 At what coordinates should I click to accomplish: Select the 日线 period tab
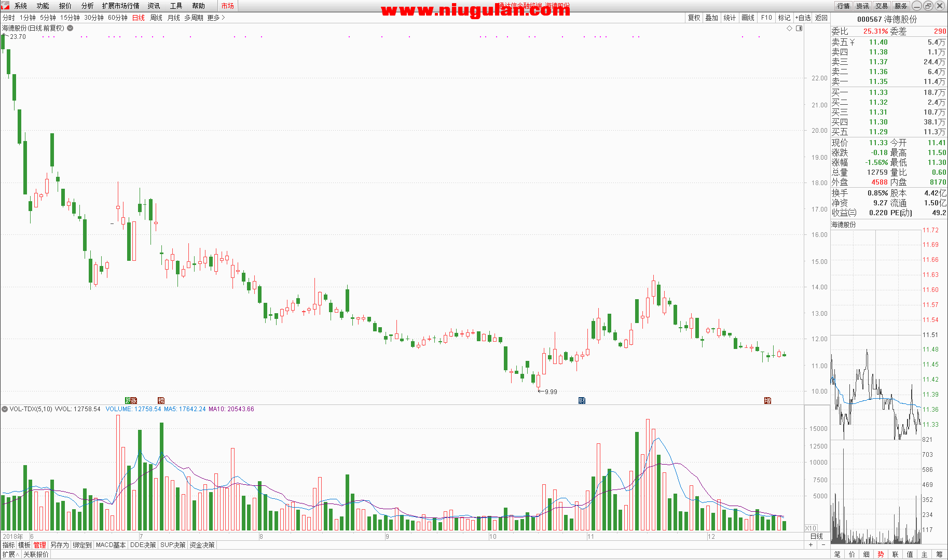139,18
